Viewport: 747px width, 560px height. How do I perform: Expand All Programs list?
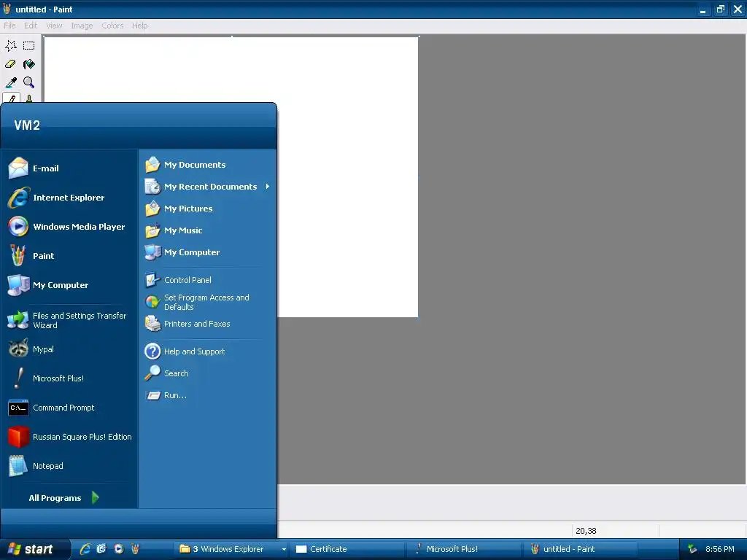point(64,497)
